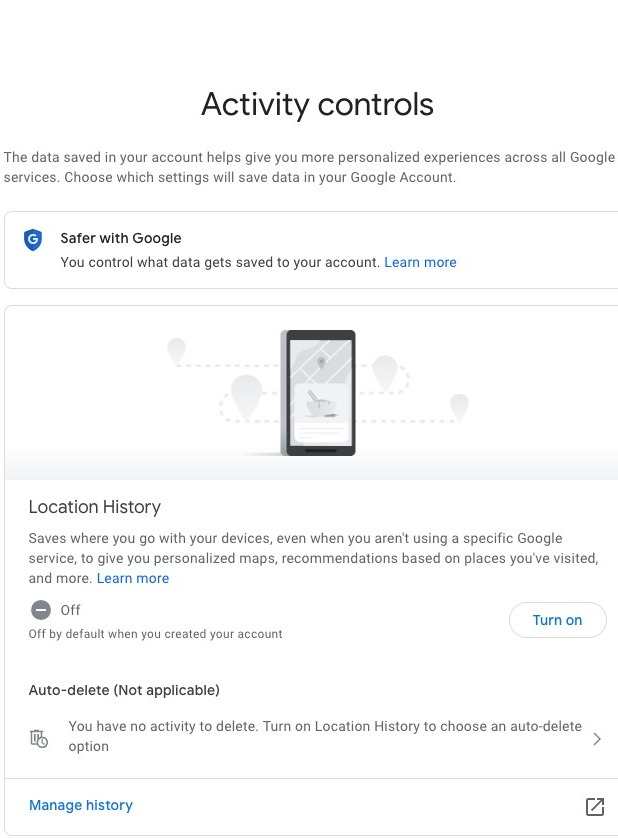Expand auto-delete options with the chevron arrow
The width and height of the screenshot is (618, 838).
tap(597, 739)
